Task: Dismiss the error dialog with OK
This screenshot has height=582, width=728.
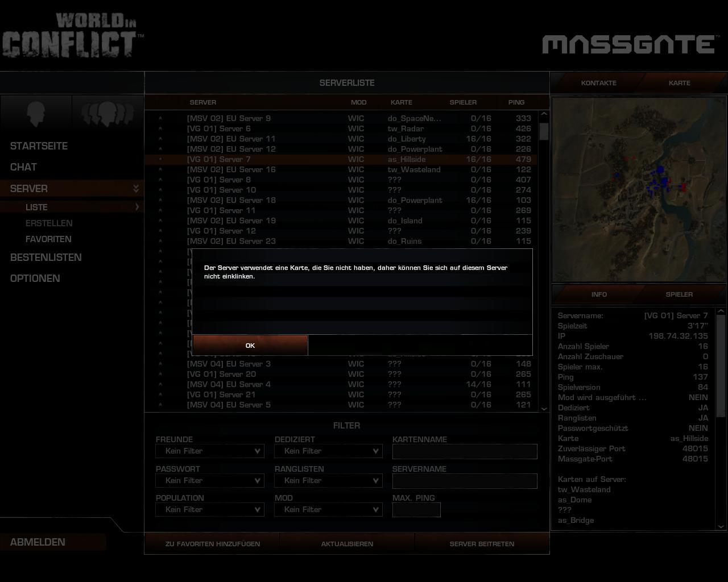Action: tap(250, 346)
